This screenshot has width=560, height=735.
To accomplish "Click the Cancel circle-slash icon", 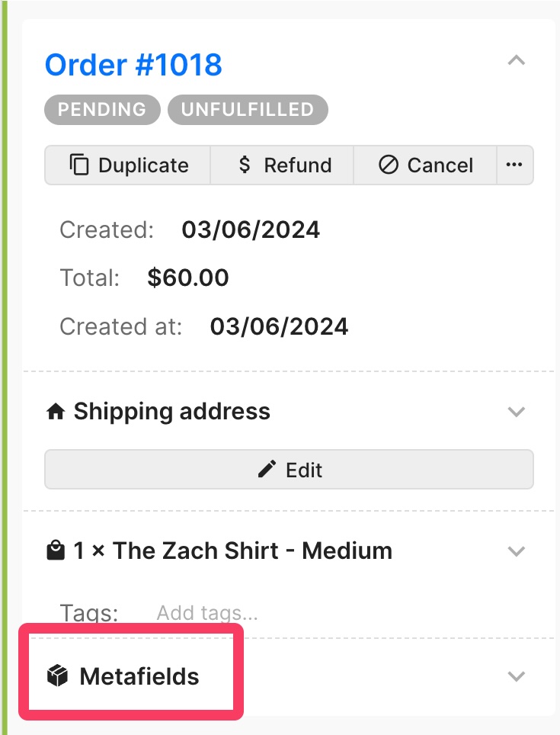I will point(388,165).
